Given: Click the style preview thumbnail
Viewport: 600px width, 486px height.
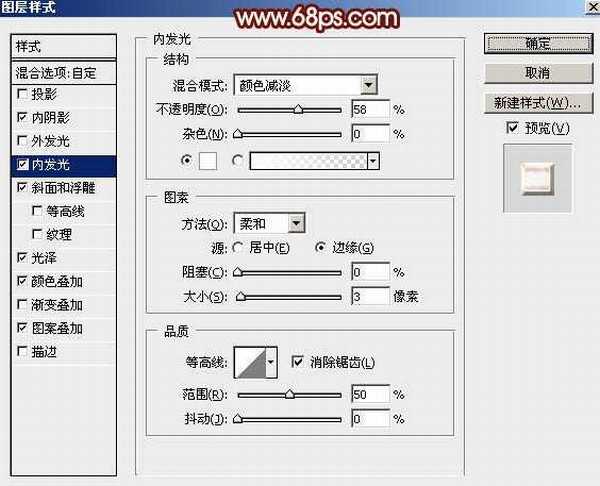Looking at the screenshot, I should click(x=538, y=178).
